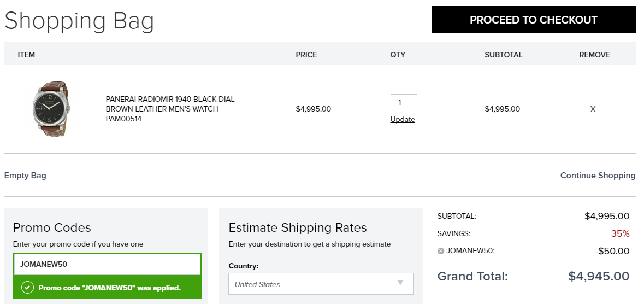This screenshot has width=644, height=304.
Task: Click the Estimate Shipping Rates heading
Action: (x=298, y=227)
